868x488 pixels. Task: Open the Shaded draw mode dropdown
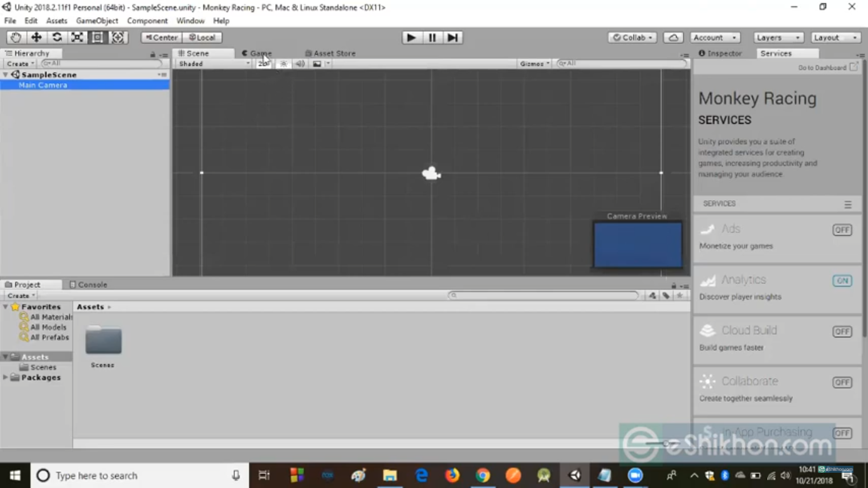pos(214,64)
